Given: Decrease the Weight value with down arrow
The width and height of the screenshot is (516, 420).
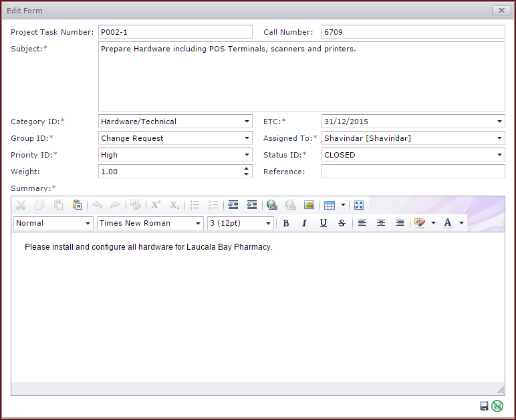Looking at the screenshot, I should 246,174.
